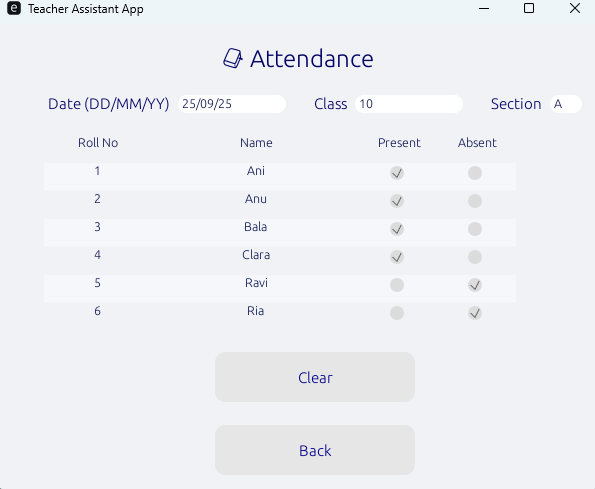Uncheck Absent for Ria
Screen dimensions: 595x489
[475, 313]
